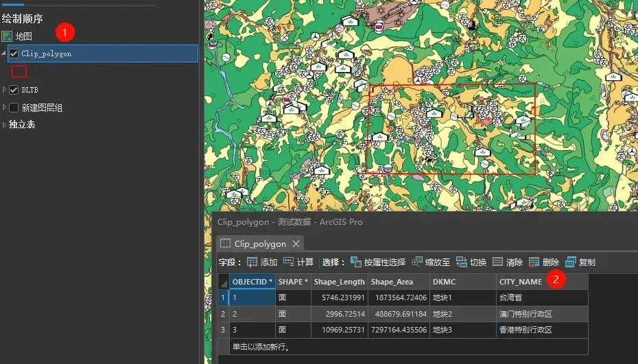Image resolution: width=638 pixels, height=364 pixels.
Task: Uncheck the Clip_polygon layer visibility checkbox
Action: [14, 53]
